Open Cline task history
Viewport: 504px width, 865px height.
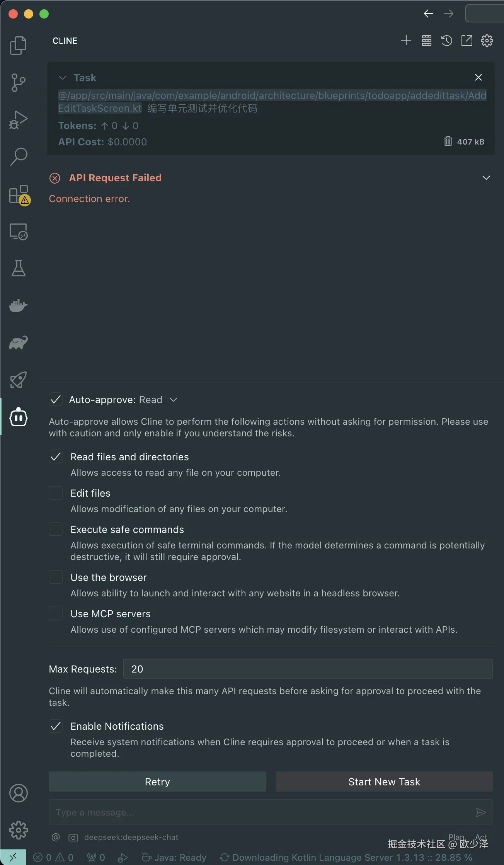pyautogui.click(x=446, y=41)
